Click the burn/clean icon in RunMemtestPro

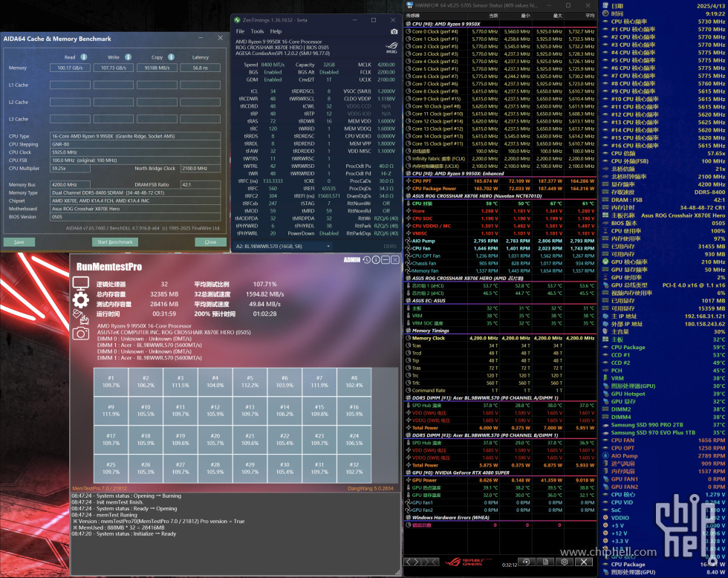click(80, 316)
